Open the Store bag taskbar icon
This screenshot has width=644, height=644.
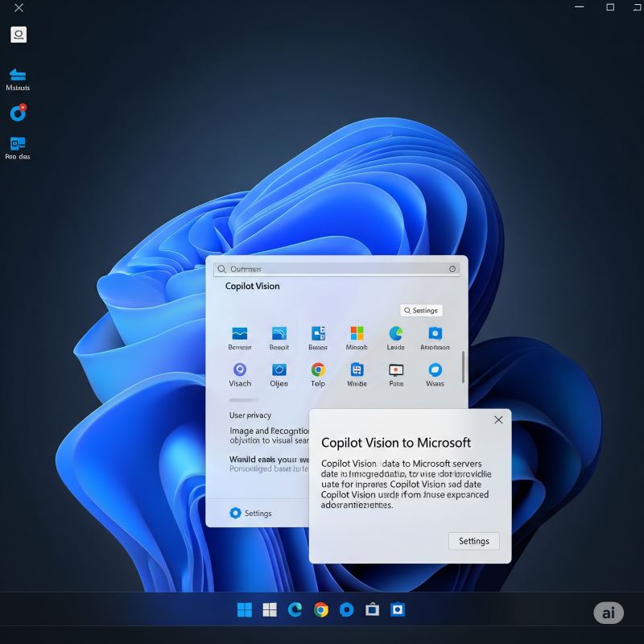pos(372,609)
